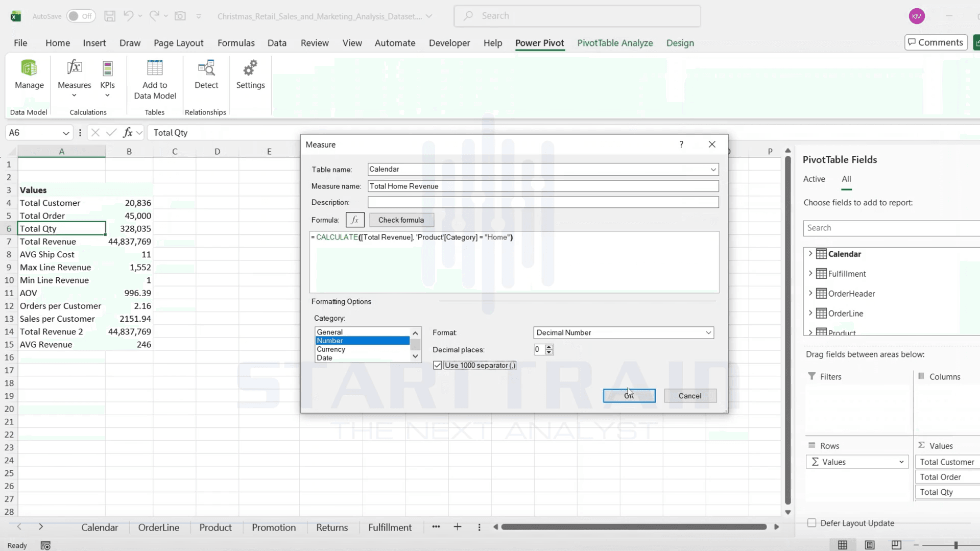
Task: Click the horizontal sheet scrollbar
Action: coord(634,527)
